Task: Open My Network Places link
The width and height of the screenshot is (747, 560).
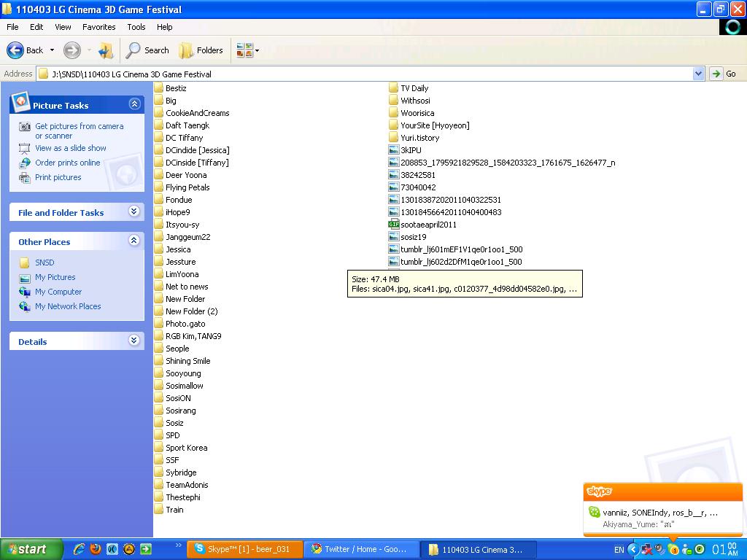Action: pos(68,306)
